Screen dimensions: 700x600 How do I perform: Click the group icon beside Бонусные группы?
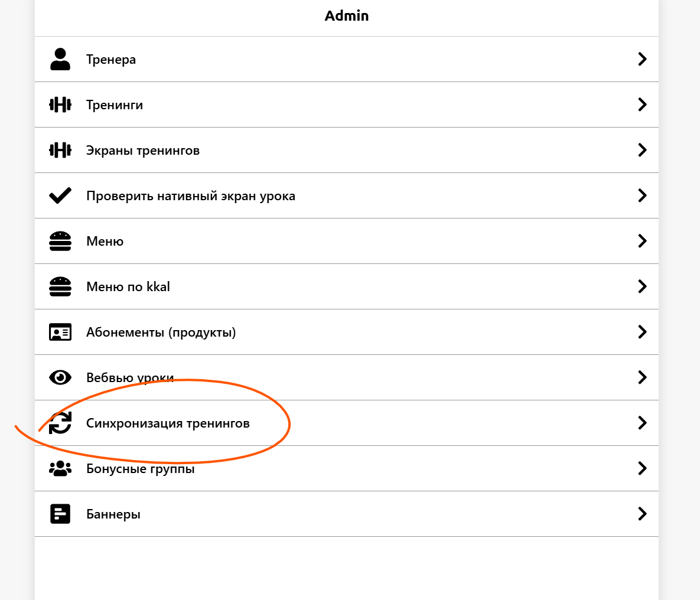tap(60, 469)
